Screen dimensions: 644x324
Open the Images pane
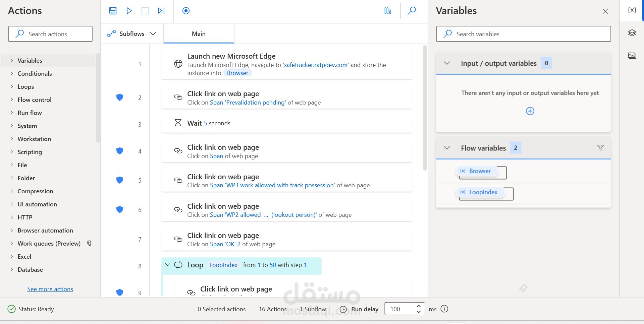pyautogui.click(x=632, y=55)
